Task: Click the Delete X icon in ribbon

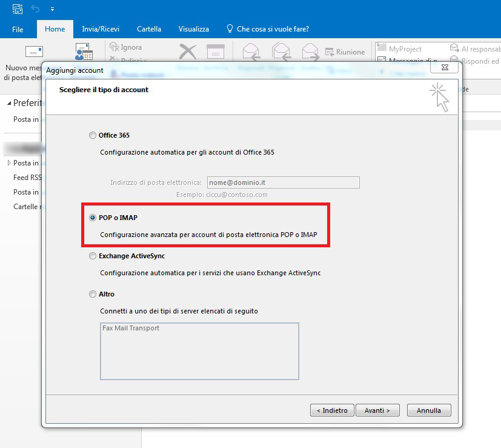Action: coord(188,52)
